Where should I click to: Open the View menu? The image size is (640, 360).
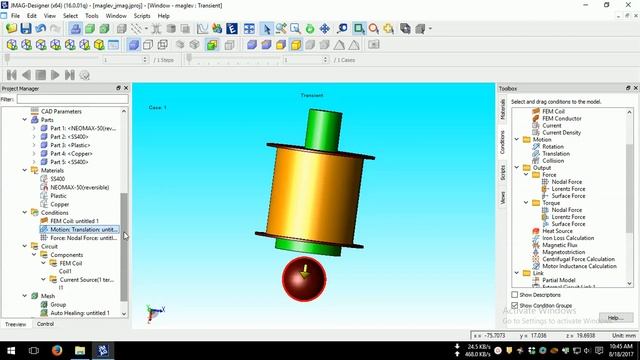[50, 16]
